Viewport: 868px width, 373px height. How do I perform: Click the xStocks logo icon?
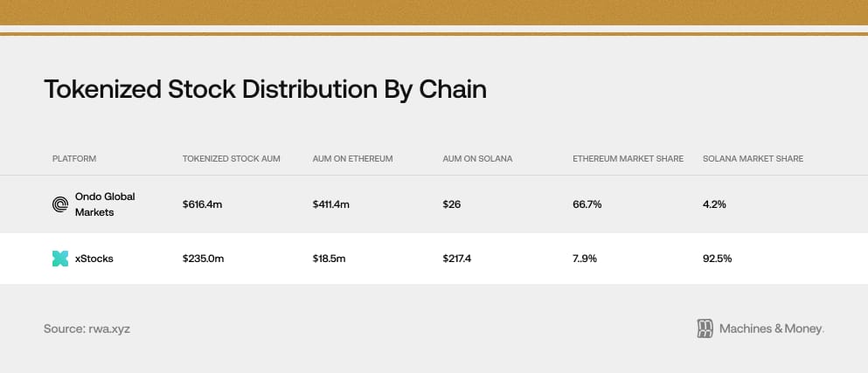tap(60, 259)
